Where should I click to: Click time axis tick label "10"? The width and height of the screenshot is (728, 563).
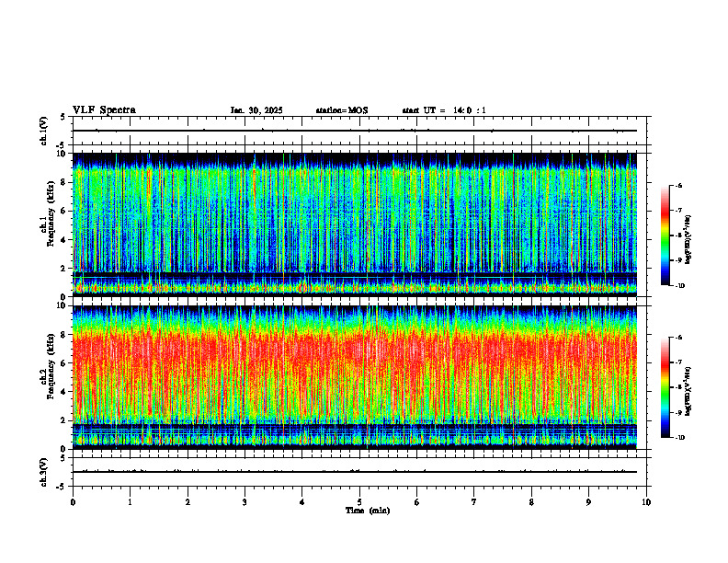point(646,502)
